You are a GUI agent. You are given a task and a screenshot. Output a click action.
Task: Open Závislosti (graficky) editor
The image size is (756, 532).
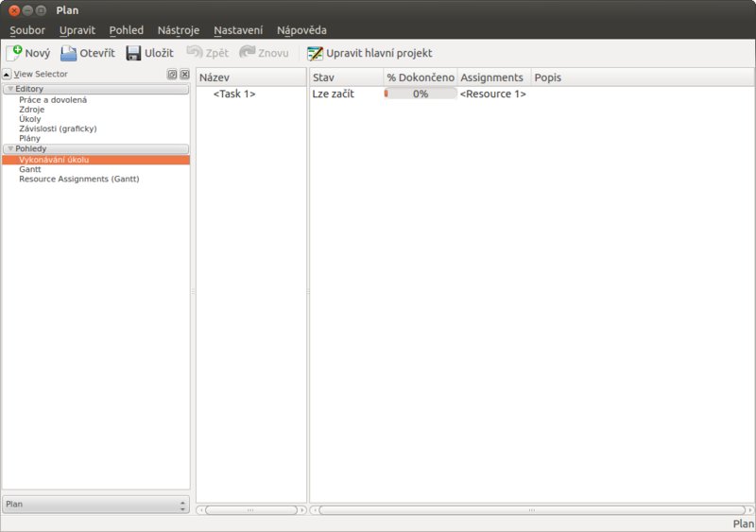pos(58,129)
